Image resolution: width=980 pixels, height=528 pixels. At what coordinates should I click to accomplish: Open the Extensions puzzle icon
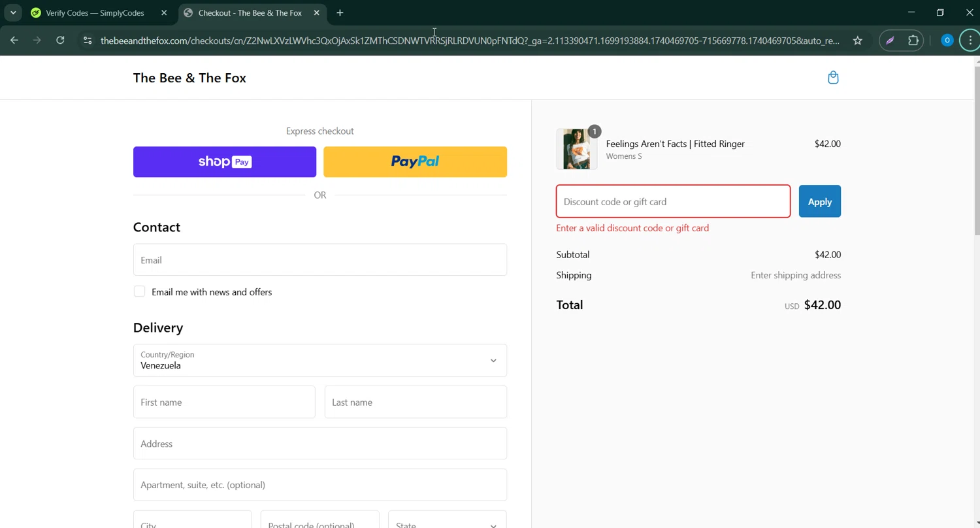click(x=913, y=41)
